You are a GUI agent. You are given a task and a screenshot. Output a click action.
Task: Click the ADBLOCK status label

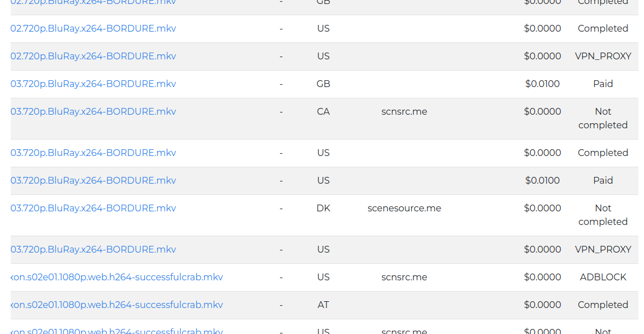pyautogui.click(x=602, y=277)
